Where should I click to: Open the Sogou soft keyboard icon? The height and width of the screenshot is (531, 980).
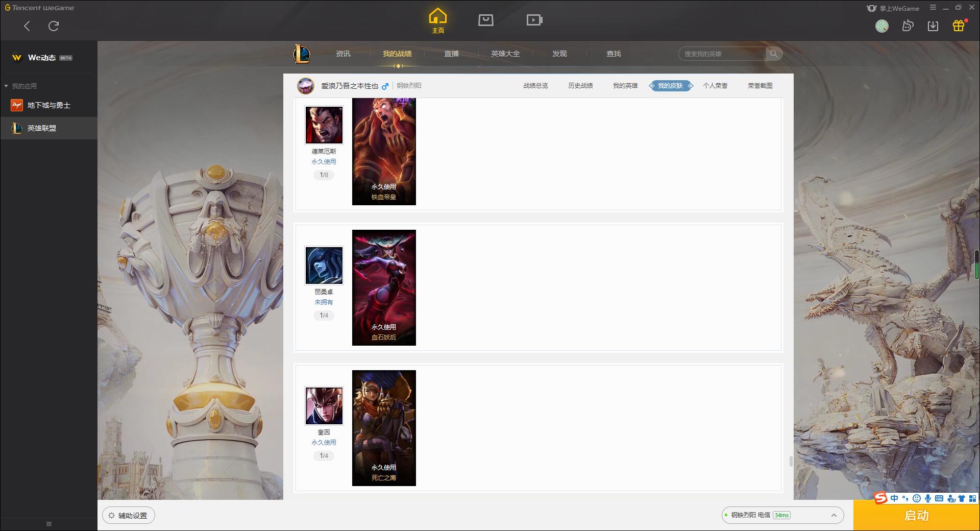pos(939,499)
